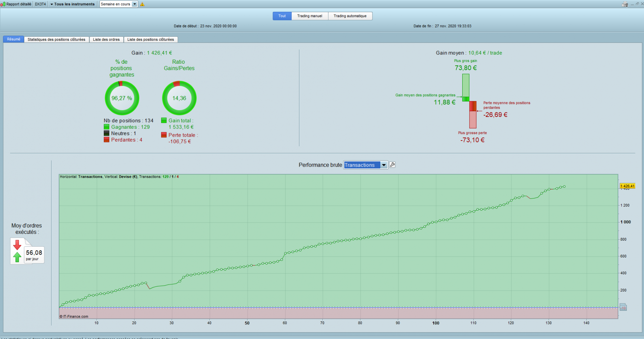Open the print options icon
The width and height of the screenshot is (644, 339).
(625, 4)
